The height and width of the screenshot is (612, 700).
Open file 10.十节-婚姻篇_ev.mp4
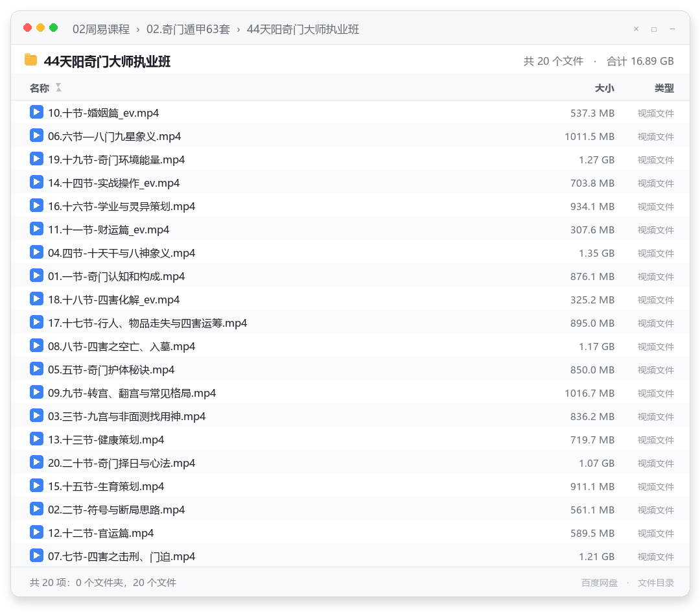point(103,113)
